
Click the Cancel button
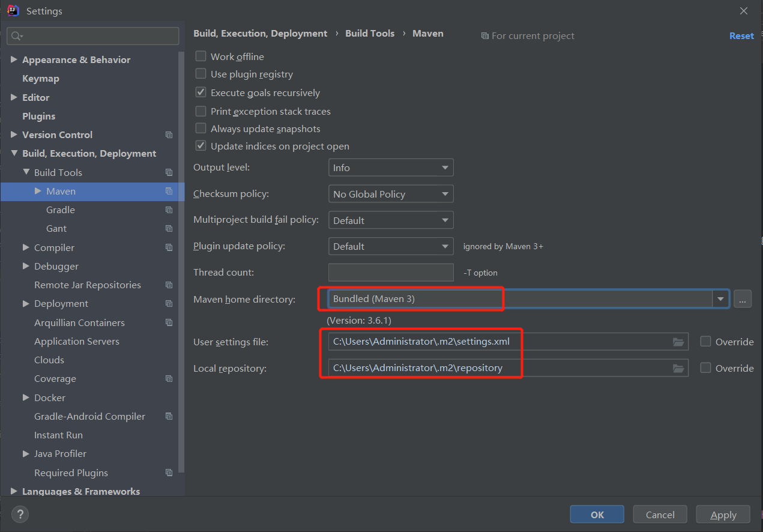[x=660, y=515]
